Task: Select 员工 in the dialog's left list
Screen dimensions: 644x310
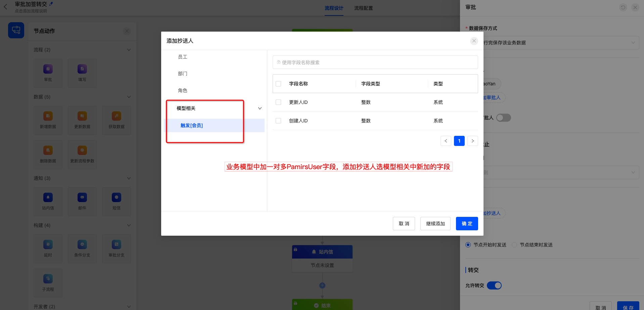Action: [x=183, y=57]
